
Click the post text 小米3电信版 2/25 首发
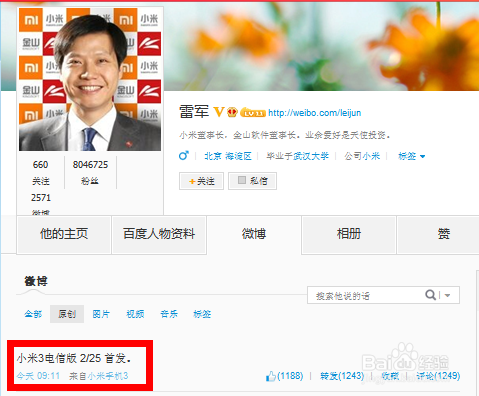point(74,358)
